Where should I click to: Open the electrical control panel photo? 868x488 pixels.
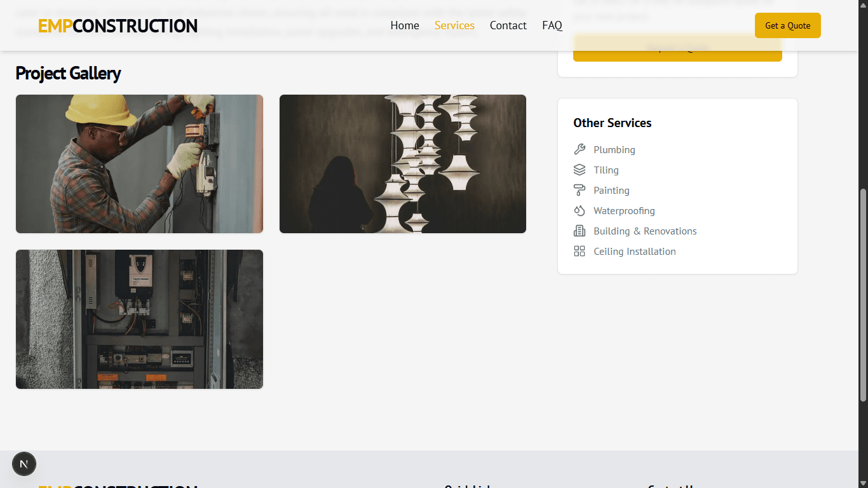coord(139,319)
